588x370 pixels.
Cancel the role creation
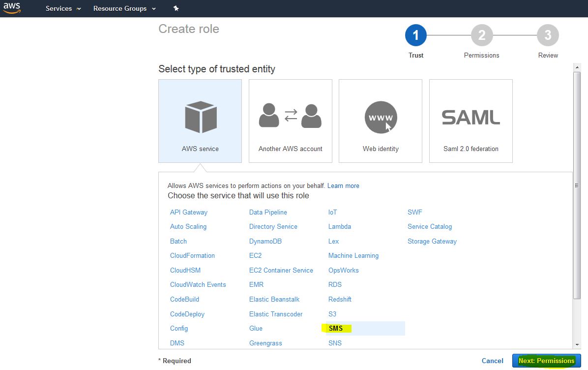(x=492, y=361)
